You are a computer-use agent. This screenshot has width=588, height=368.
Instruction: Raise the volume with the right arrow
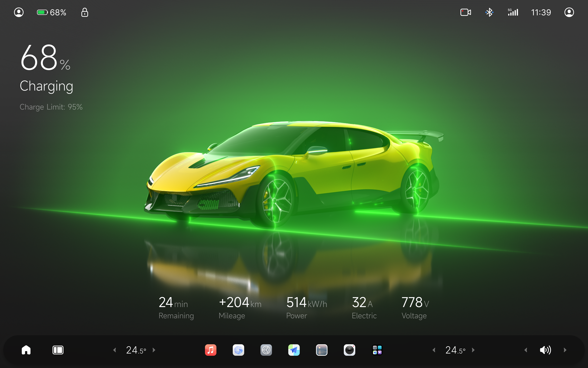565,350
